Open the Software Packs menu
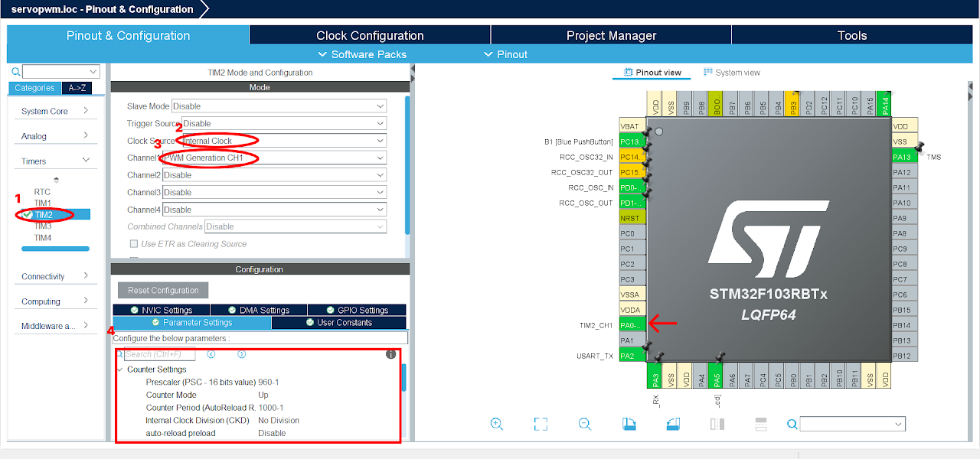This screenshot has width=980, height=459. (x=361, y=54)
